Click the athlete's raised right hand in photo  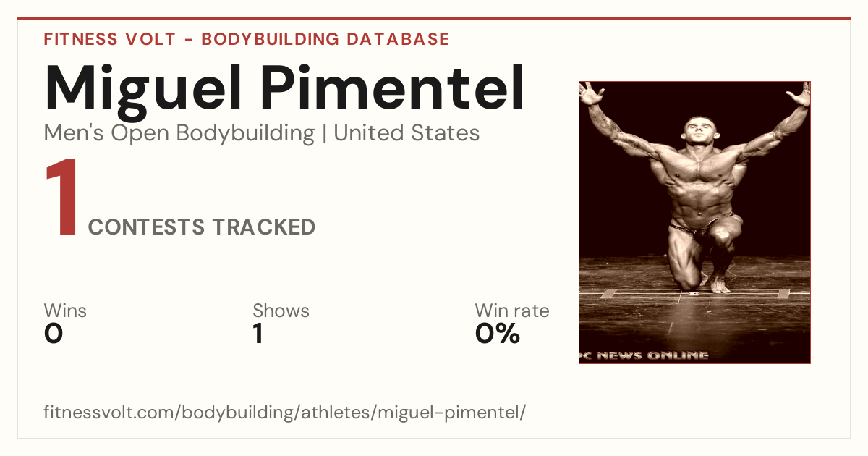591,94
